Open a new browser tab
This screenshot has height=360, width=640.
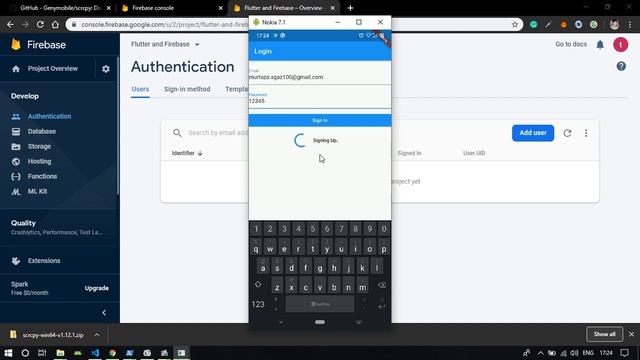(x=350, y=8)
